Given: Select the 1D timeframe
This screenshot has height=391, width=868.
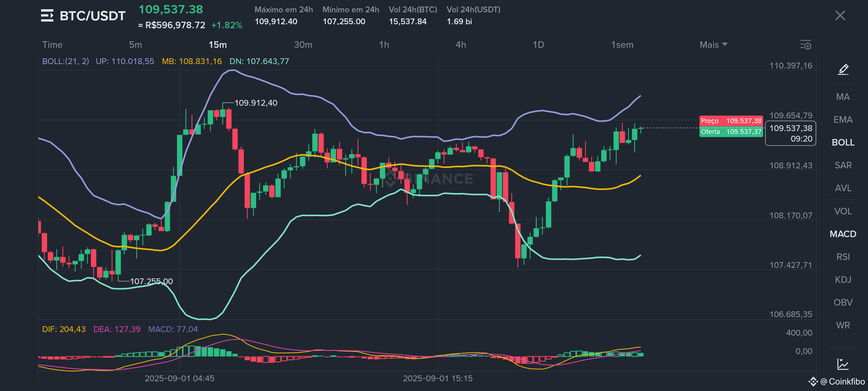Looking at the screenshot, I should 538,45.
